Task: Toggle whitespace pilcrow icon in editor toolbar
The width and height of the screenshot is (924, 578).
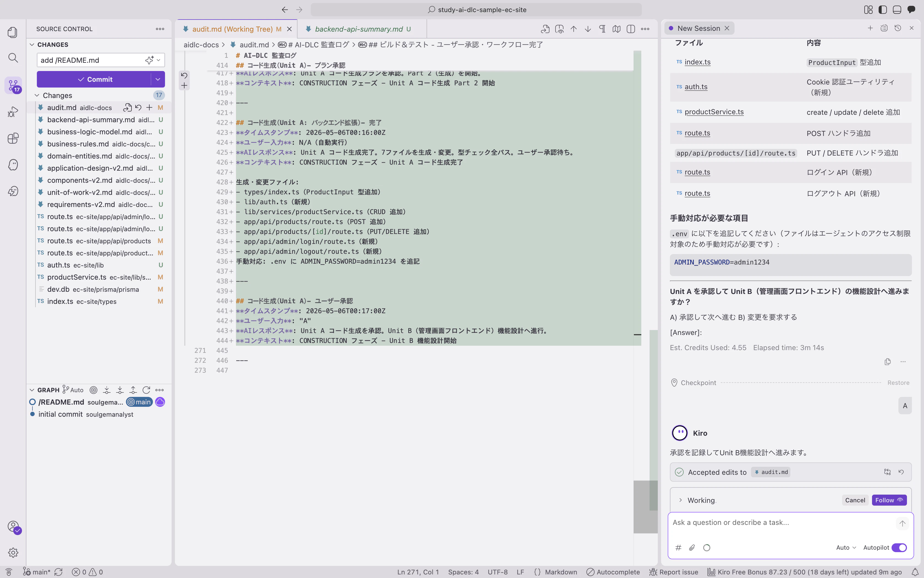Action: coord(602,29)
